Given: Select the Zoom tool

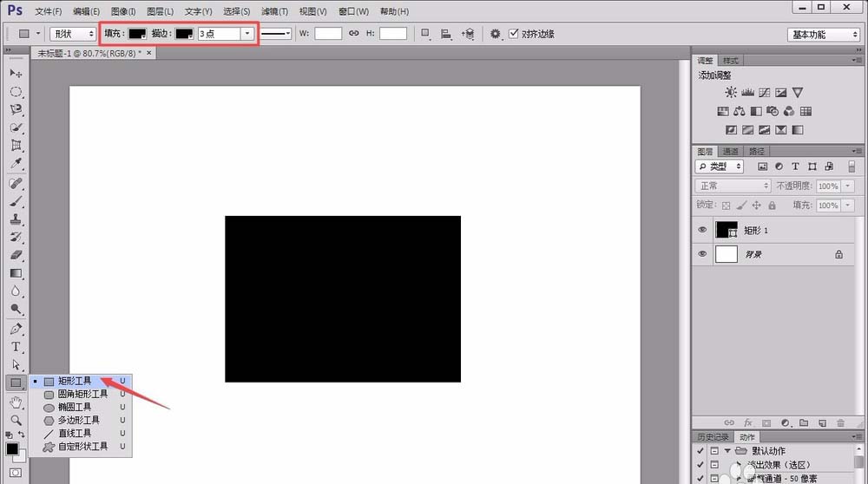Looking at the screenshot, I should 16,420.
